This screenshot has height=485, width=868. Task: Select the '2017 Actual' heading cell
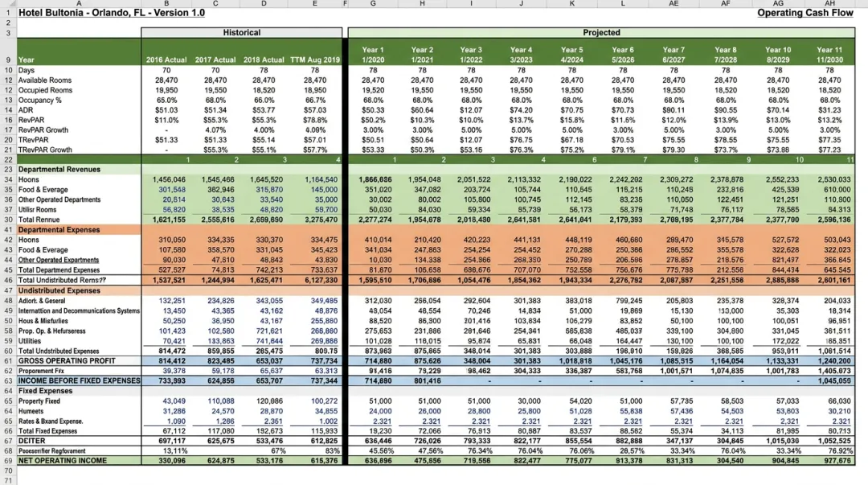pyautogui.click(x=215, y=60)
